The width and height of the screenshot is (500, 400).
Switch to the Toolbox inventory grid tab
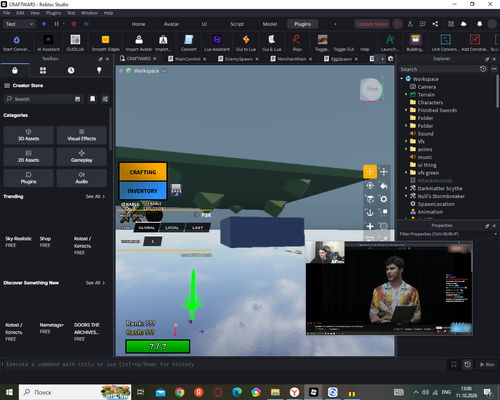(x=43, y=70)
